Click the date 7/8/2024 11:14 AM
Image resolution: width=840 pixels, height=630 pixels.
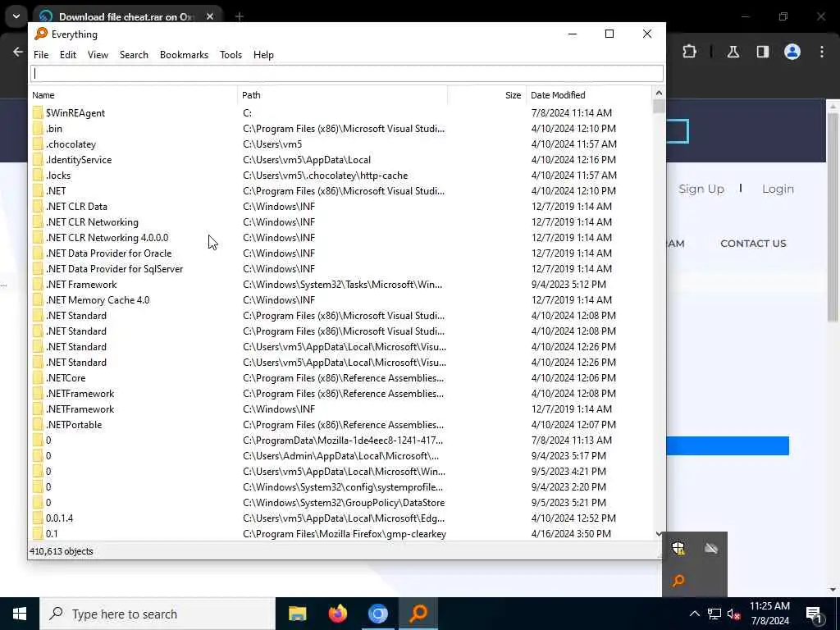click(571, 112)
